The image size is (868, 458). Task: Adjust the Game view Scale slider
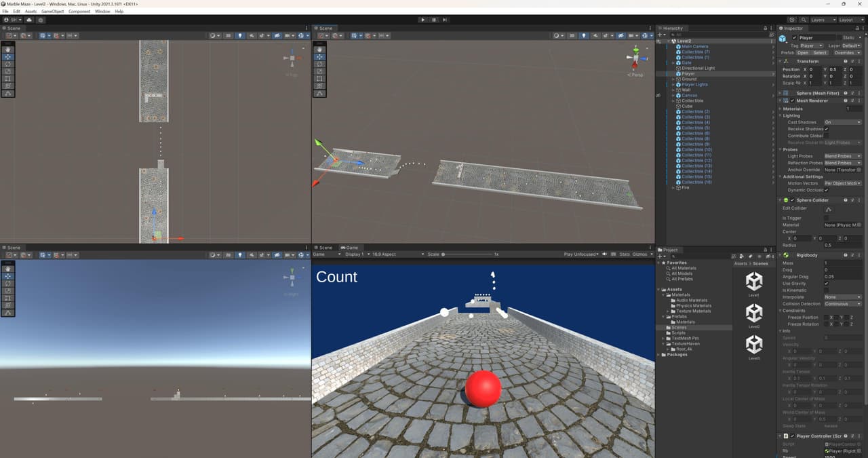468,254
